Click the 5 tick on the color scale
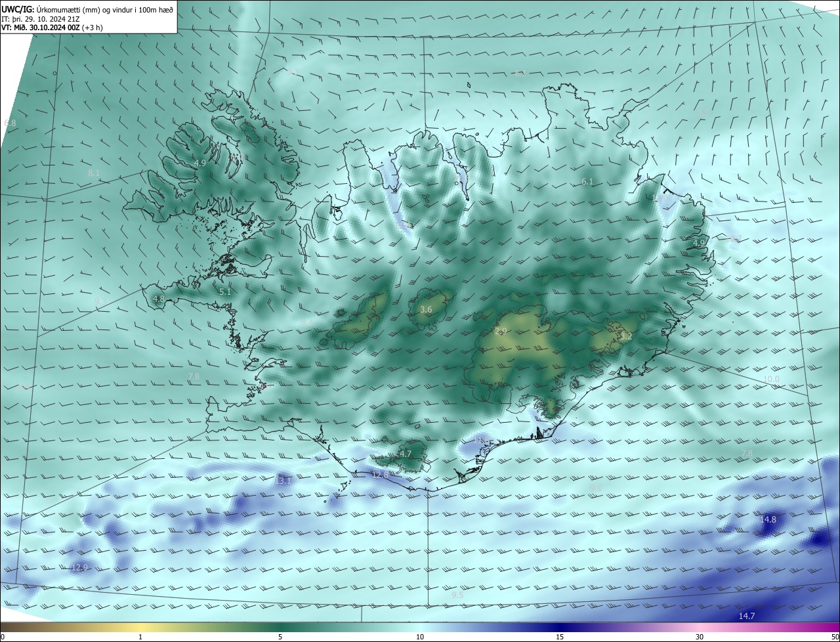Viewport: 840px width, 642px height. click(280, 637)
